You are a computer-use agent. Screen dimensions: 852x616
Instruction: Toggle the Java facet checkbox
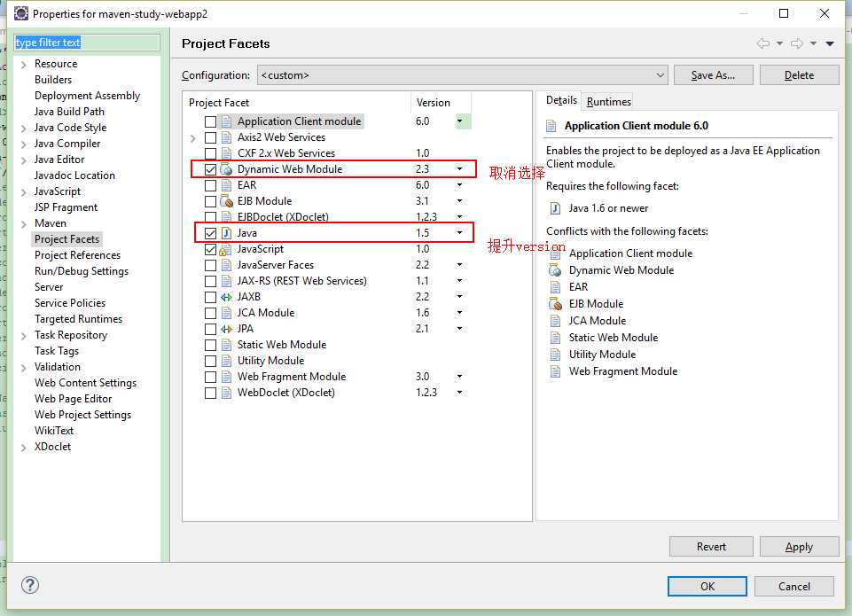pyautogui.click(x=210, y=233)
